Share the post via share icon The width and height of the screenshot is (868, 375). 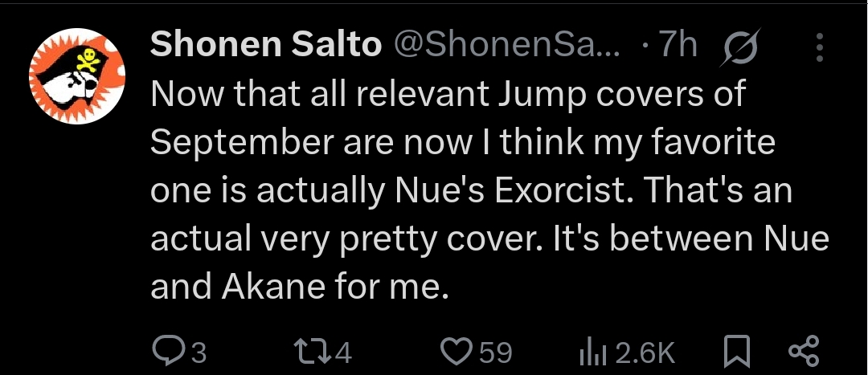[803, 352]
